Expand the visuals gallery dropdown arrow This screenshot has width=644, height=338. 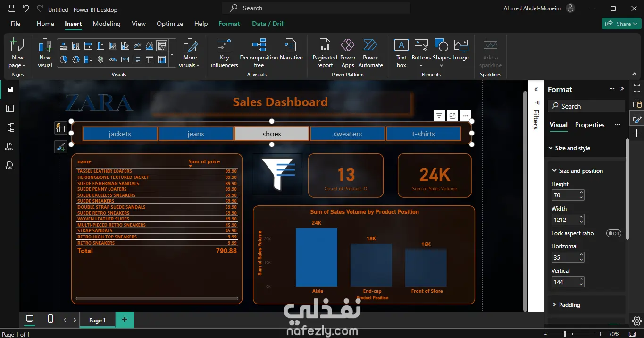172,55
